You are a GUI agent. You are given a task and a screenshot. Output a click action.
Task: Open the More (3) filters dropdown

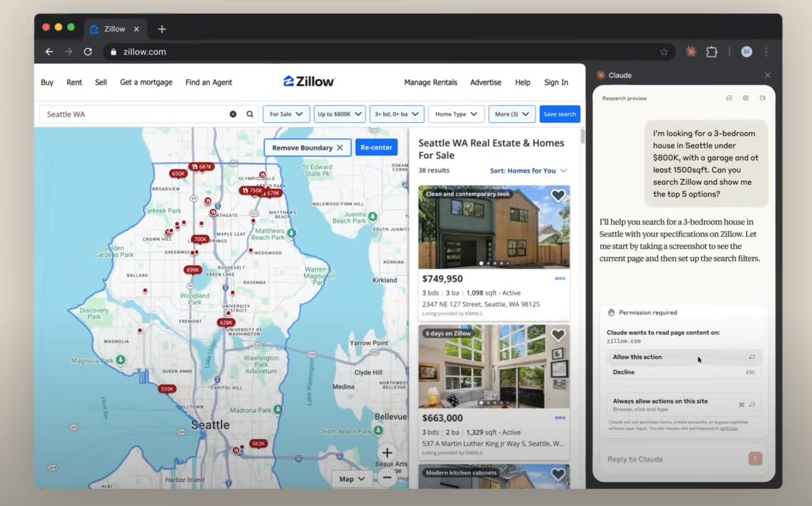512,114
